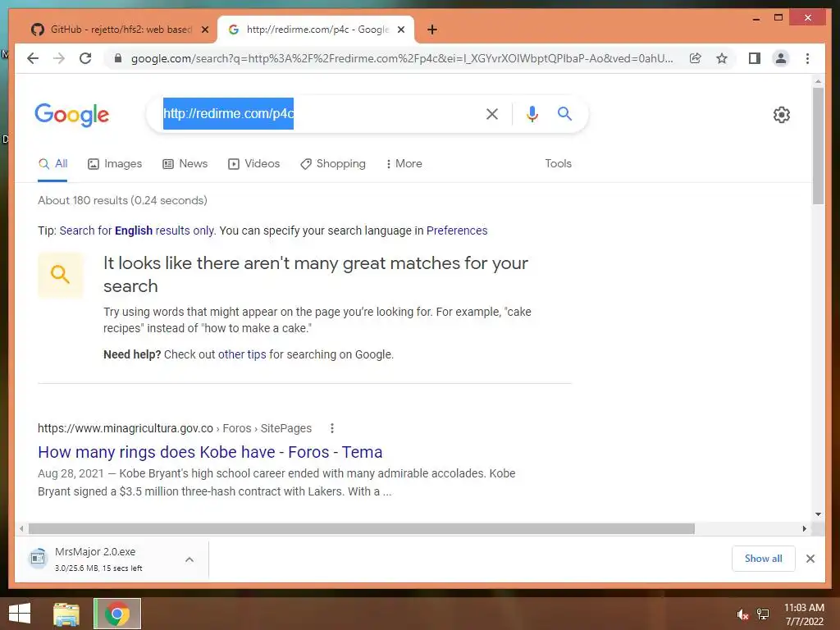The width and height of the screenshot is (840, 630).
Task: Open a new tab with plus button
Action: [432, 30]
